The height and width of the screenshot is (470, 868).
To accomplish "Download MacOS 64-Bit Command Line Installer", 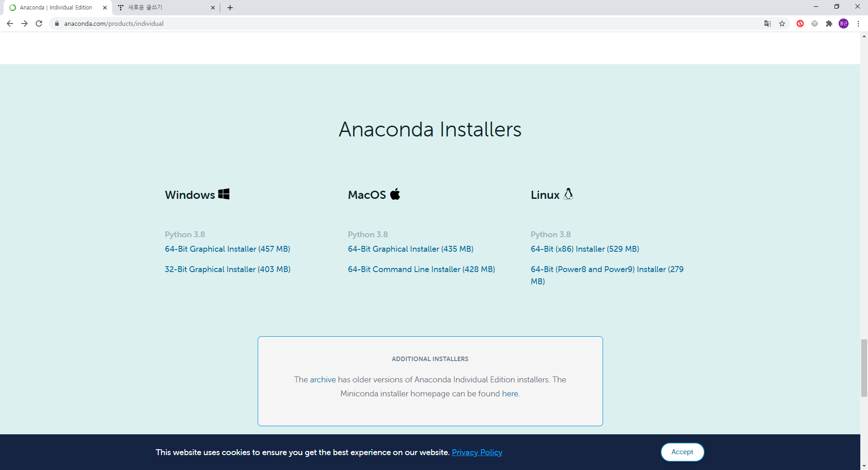I will click(421, 269).
